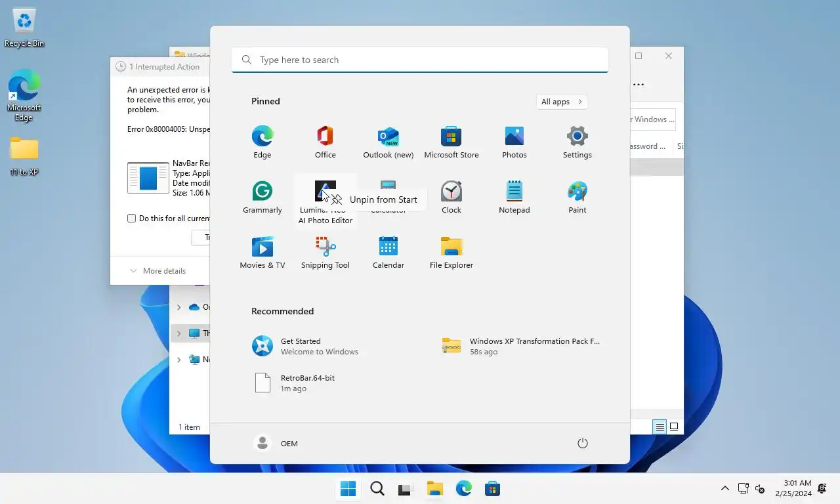The height and width of the screenshot is (504, 840).
Task: Open Task View on taskbar
Action: point(405,488)
